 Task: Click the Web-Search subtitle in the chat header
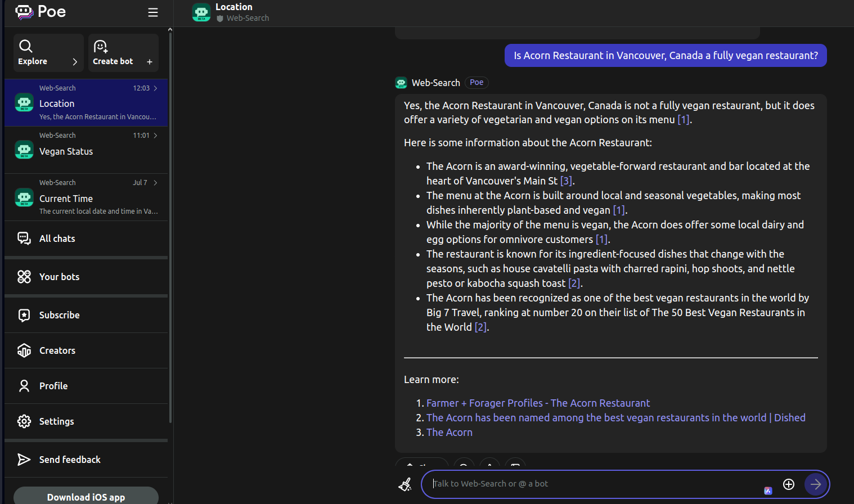click(x=248, y=19)
